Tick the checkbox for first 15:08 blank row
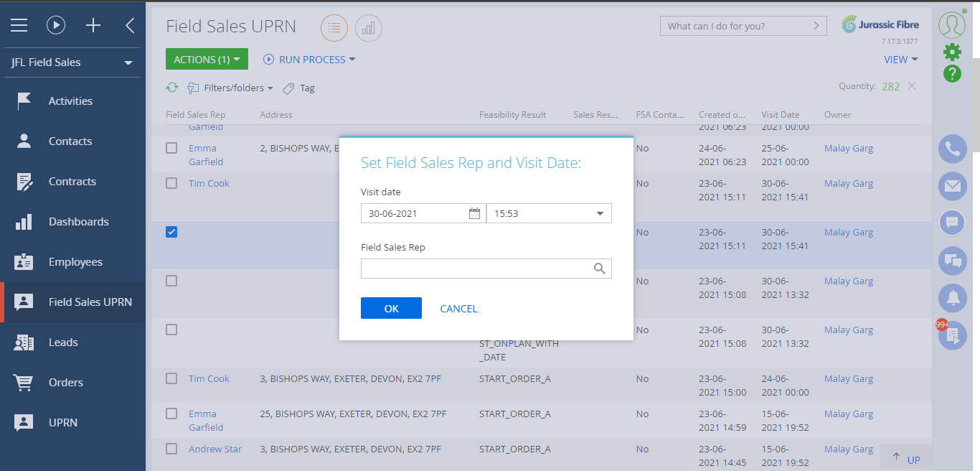Viewport: 980px width, 471px height. coord(171,281)
